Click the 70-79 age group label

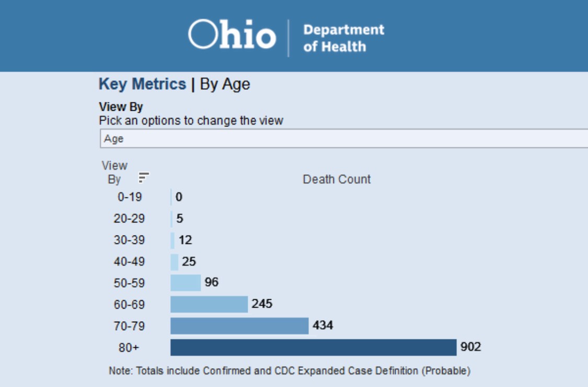129,326
